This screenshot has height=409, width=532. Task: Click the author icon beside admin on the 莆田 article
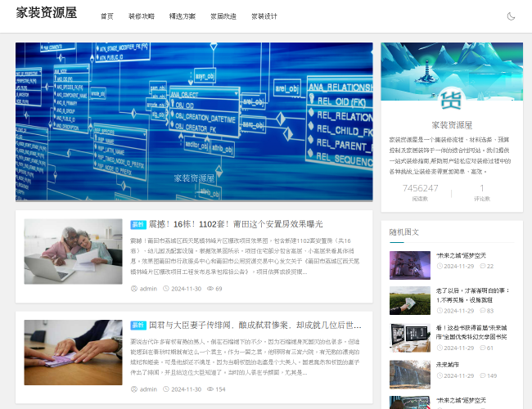134,289
